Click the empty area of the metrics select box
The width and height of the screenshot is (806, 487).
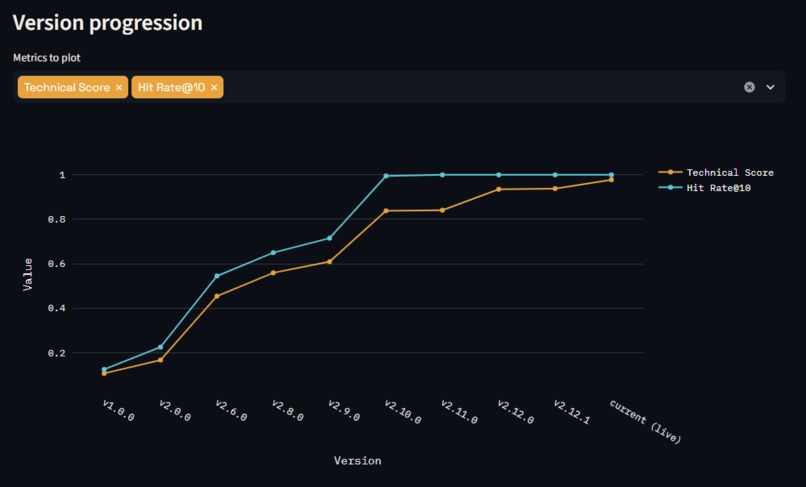pos(481,87)
